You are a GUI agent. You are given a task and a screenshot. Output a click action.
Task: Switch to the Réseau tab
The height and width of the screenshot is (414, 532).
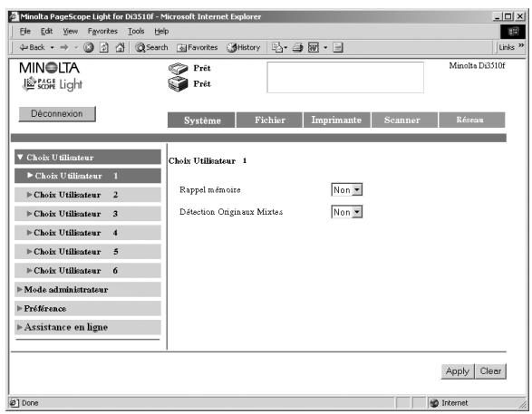pos(471,120)
